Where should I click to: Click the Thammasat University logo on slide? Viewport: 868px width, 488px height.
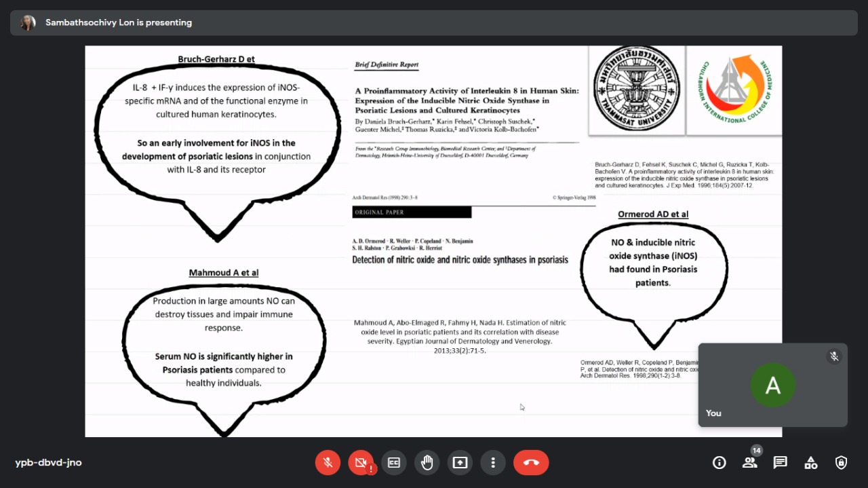637,89
